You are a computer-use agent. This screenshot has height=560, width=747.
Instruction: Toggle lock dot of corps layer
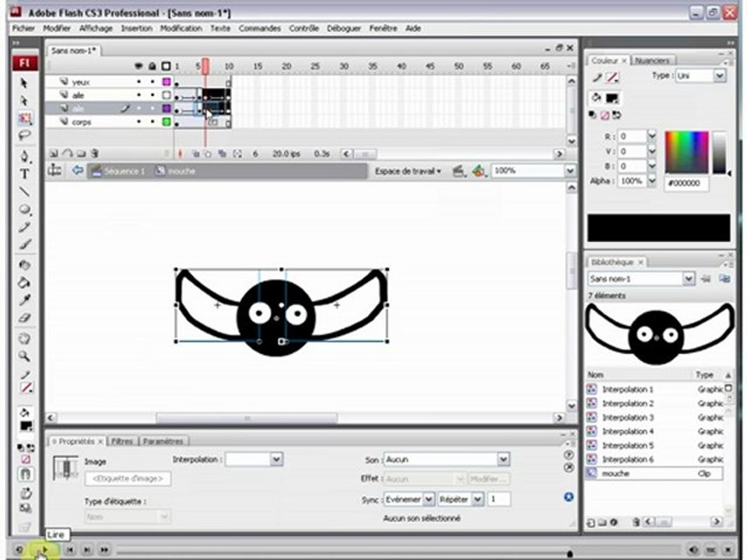[153, 122]
